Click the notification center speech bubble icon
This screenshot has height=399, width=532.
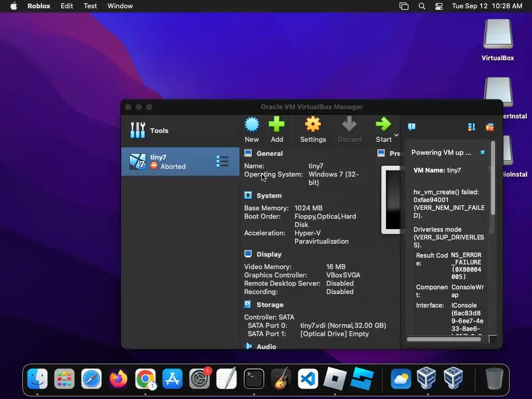[x=411, y=127]
